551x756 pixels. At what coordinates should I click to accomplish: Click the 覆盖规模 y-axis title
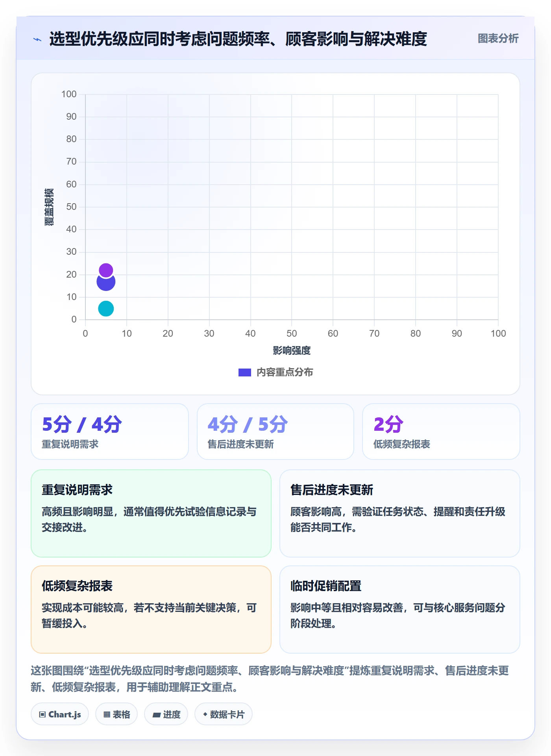point(49,207)
